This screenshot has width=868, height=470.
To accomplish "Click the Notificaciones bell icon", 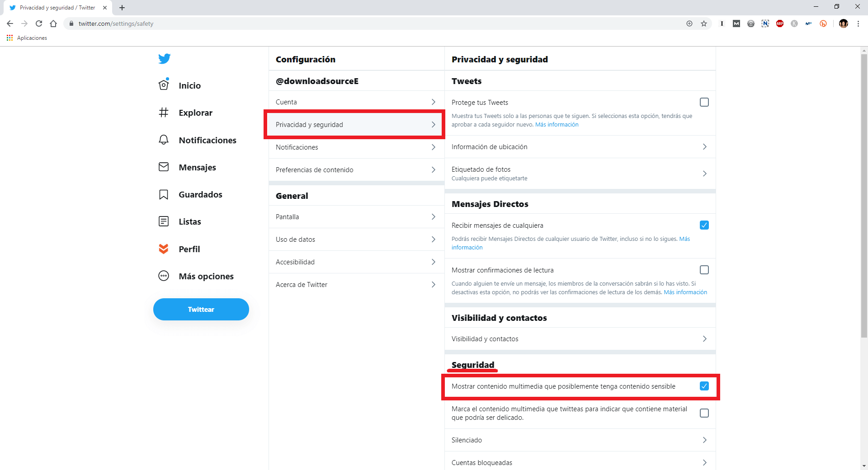I will click(x=164, y=140).
